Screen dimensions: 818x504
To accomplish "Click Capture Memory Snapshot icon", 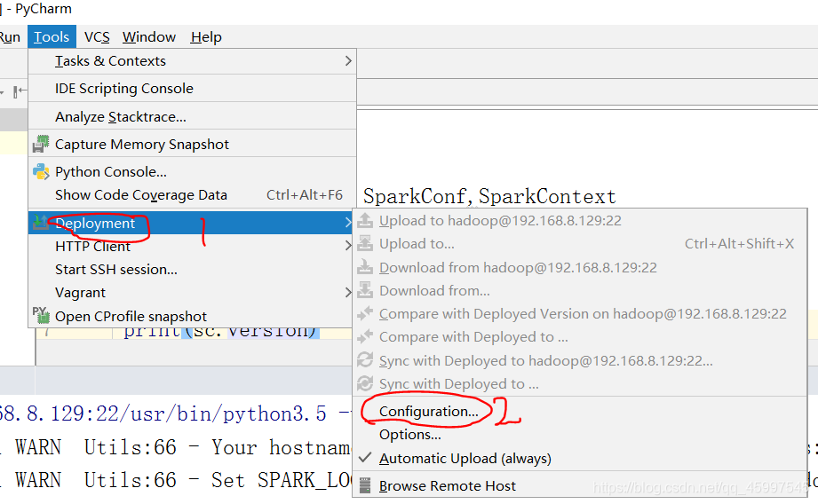I will [41, 144].
